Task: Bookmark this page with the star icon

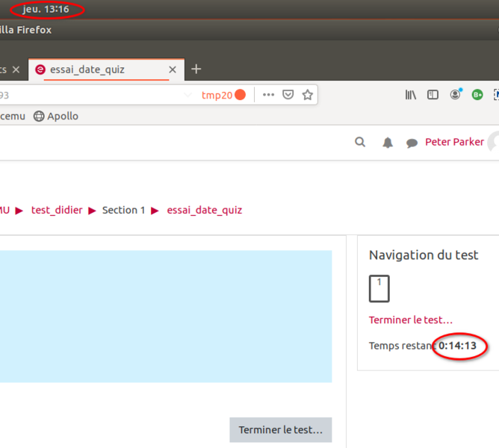Action: [x=307, y=95]
